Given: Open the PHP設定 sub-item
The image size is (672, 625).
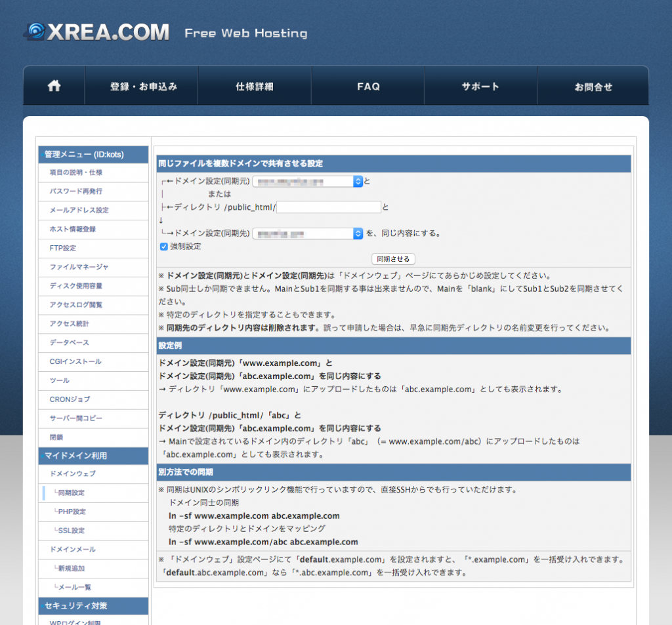Looking at the screenshot, I should coord(72,512).
